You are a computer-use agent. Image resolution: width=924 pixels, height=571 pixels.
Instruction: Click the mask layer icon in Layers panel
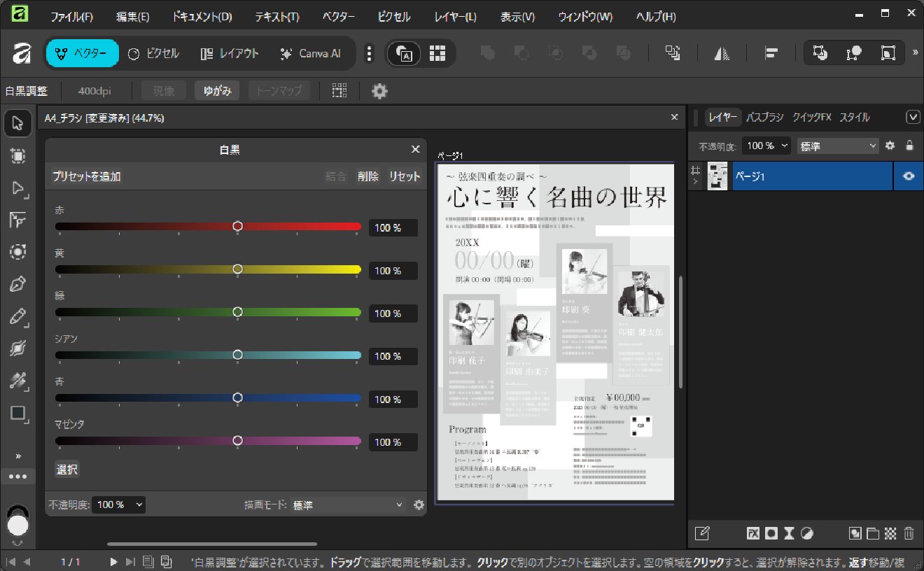[771, 533]
